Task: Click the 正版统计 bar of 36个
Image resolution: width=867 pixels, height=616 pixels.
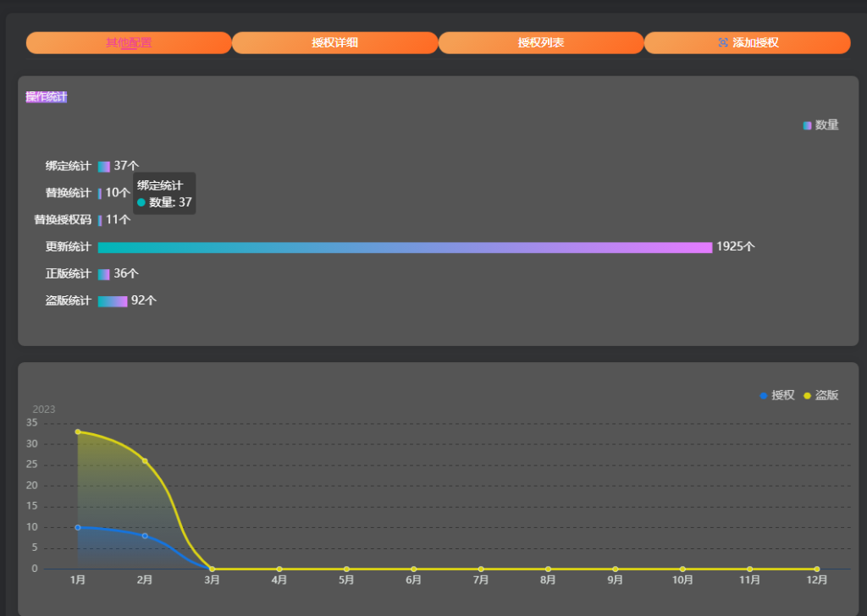Action: pos(104,274)
